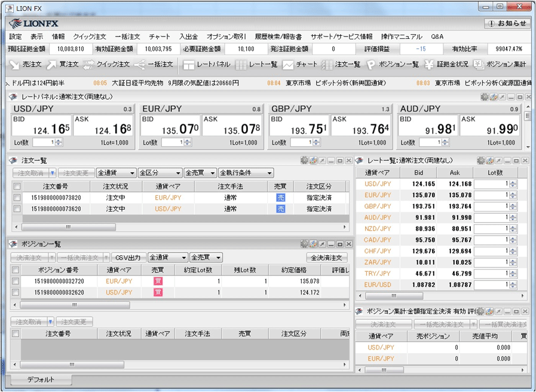Image resolution: width=536 pixels, height=392 pixels.
Task: Check the select-all box beside ポジション番号 header
Action: pyautogui.click(x=16, y=270)
